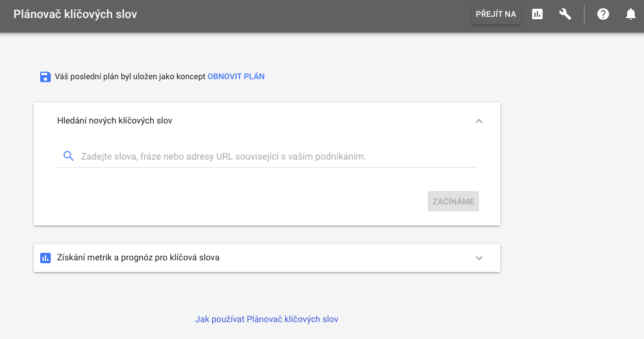This screenshot has height=339, width=644.
Task: Collapse the Hledání nových klíčových slov card
Action: tap(479, 121)
